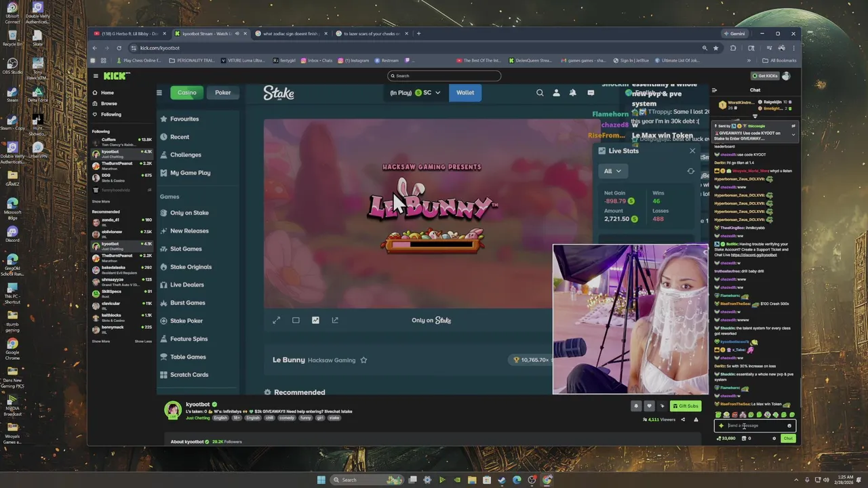Open the Kick hamburger menu
868x488 pixels.
coord(96,76)
